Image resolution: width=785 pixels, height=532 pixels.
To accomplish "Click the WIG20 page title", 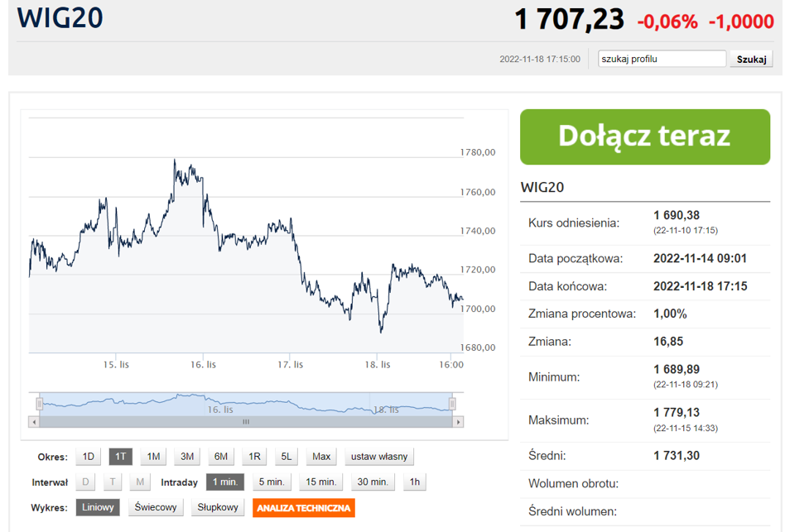I will click(60, 17).
